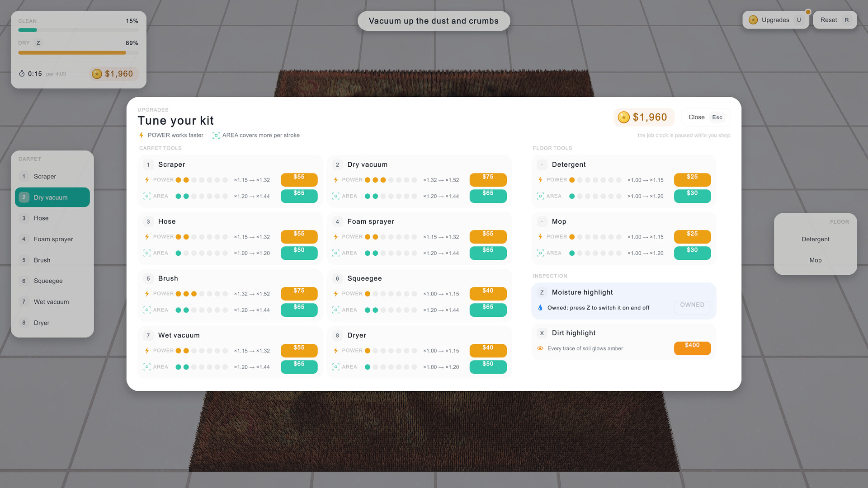Select Wet vacuum in carpet list

52,301
